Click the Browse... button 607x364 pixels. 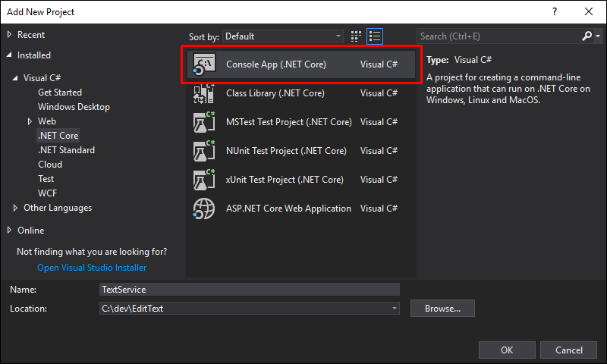click(442, 309)
